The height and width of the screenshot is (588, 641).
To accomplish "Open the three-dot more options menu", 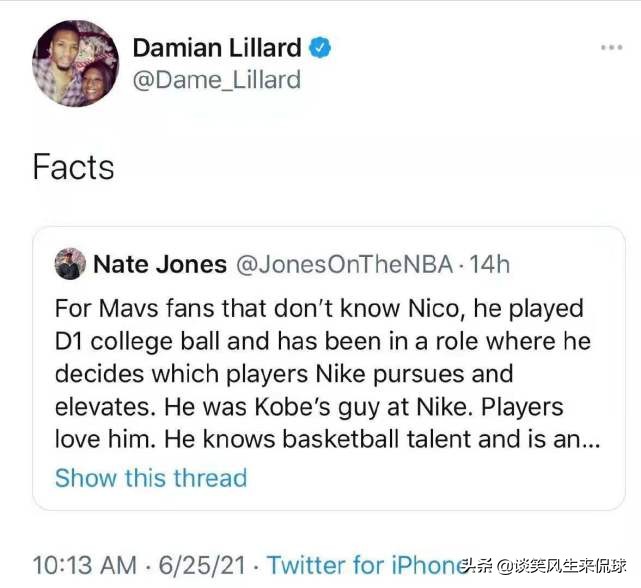I will click(611, 48).
